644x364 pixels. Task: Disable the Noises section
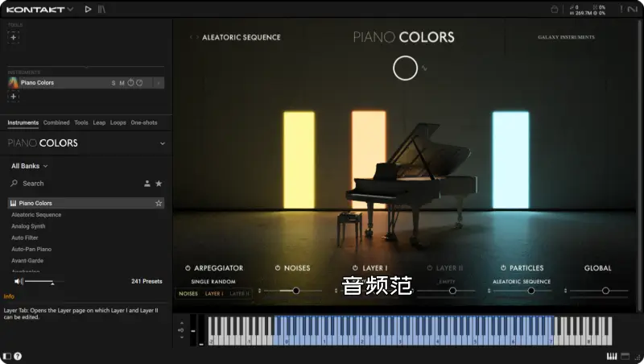(x=278, y=268)
